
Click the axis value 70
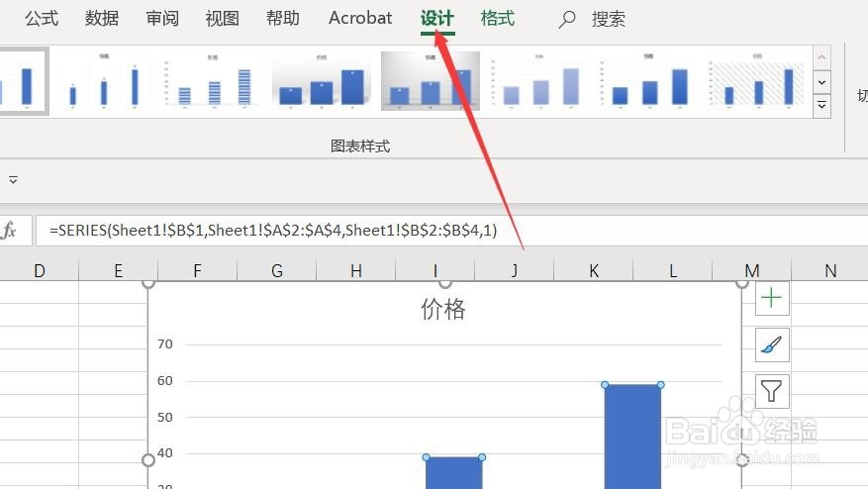click(165, 343)
